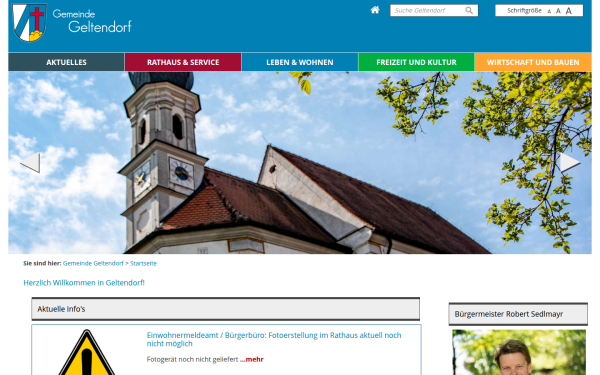Click the ...mehr link
Image resolution: width=600 pixels, height=375 pixels.
coord(252,359)
